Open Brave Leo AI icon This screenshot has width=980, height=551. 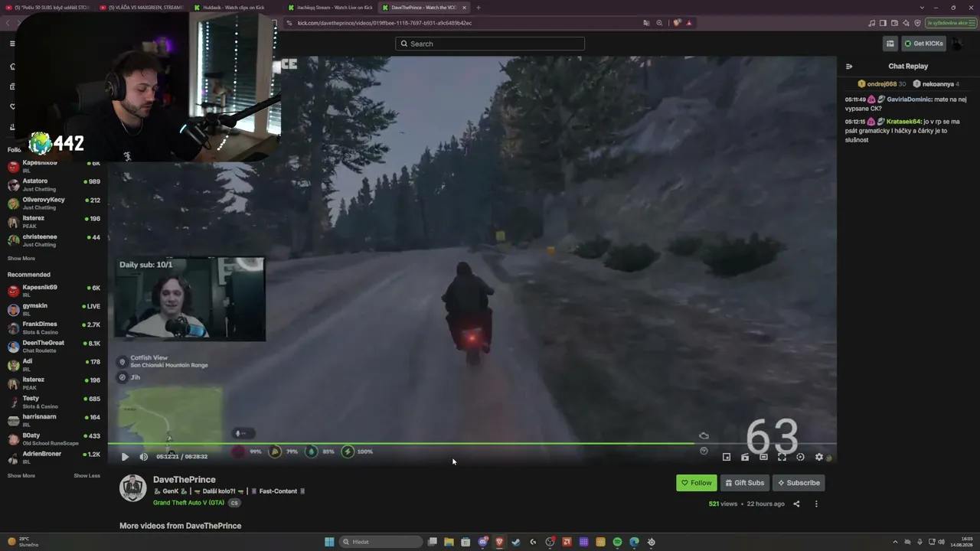(906, 23)
